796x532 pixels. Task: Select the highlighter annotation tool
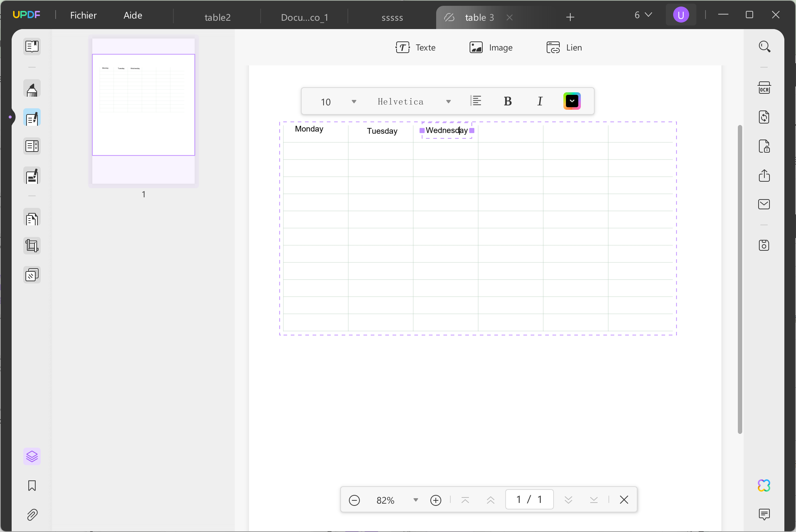(x=32, y=88)
